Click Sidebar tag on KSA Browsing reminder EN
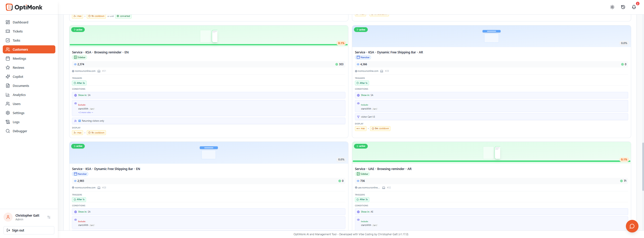The width and height of the screenshot is (644, 238). 80,57
